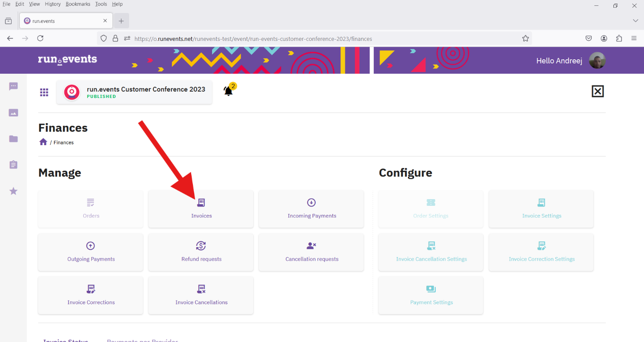Open Invoice Cancellation Settings
Image resolution: width=644 pixels, height=342 pixels.
431,252
